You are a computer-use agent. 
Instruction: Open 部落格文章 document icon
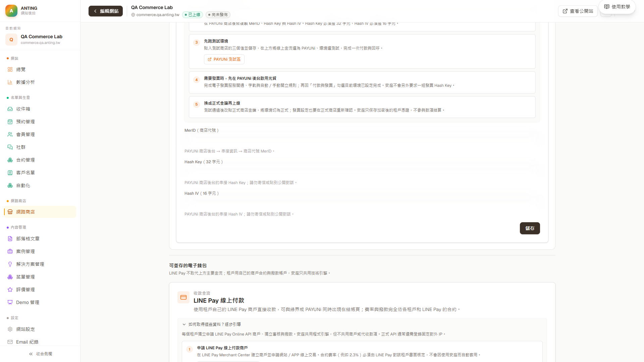pyautogui.click(x=10, y=239)
